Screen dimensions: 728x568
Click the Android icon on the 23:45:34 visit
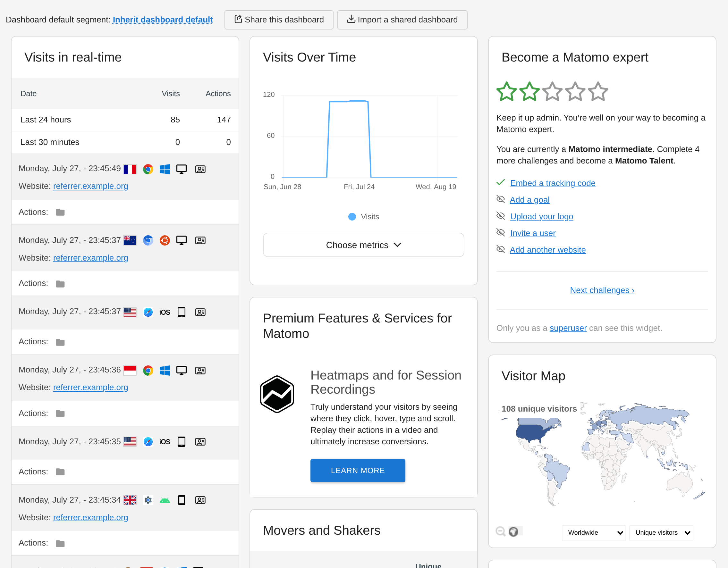[x=165, y=500]
